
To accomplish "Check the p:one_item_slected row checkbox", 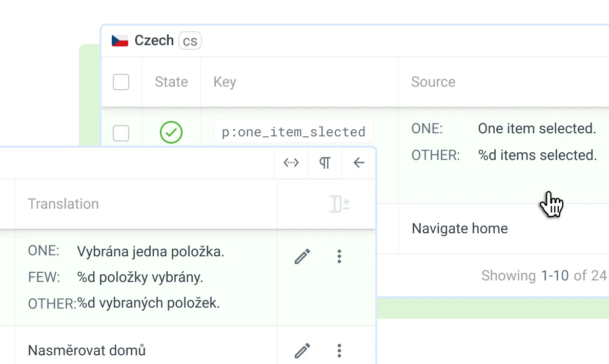I will 121,133.
